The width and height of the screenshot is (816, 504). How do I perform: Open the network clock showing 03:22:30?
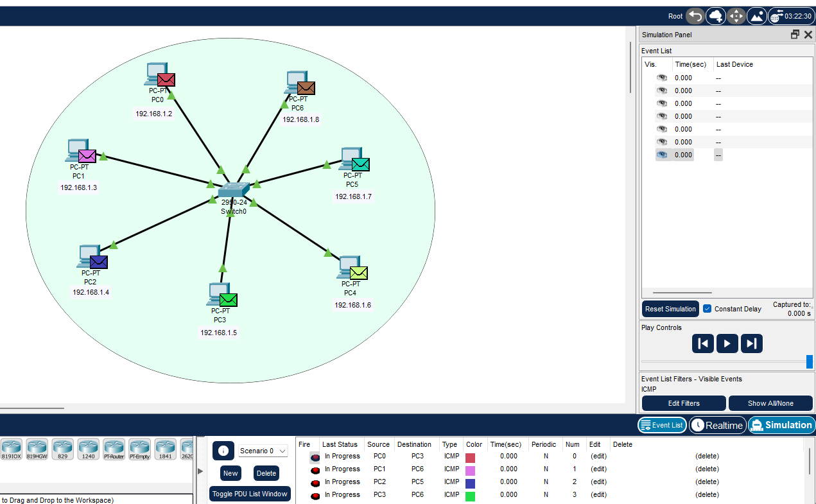pos(791,16)
